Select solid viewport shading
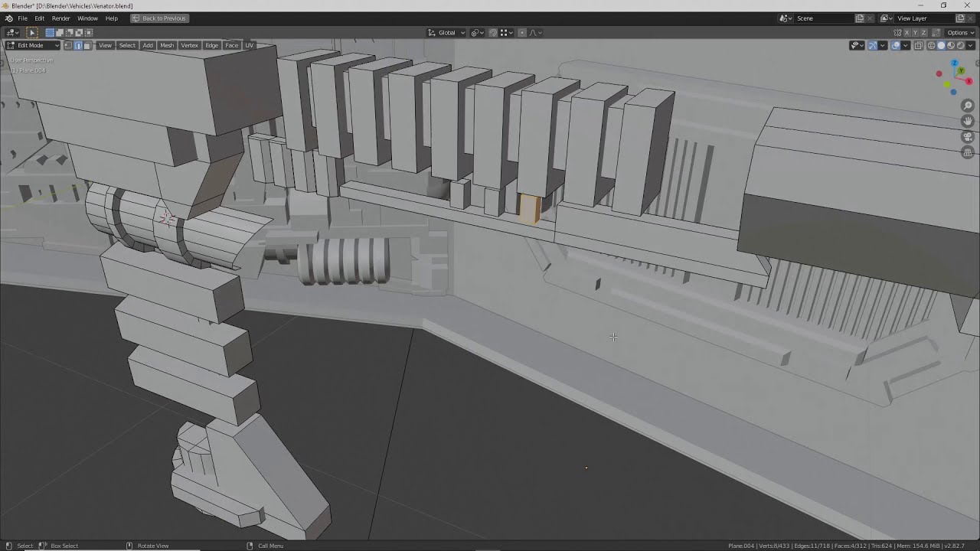The image size is (980, 551). pyautogui.click(x=941, y=45)
